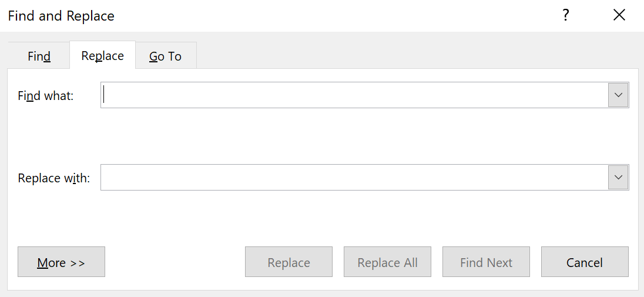The width and height of the screenshot is (644, 297).
Task: Hit the Find Next button
Action: pyautogui.click(x=486, y=262)
